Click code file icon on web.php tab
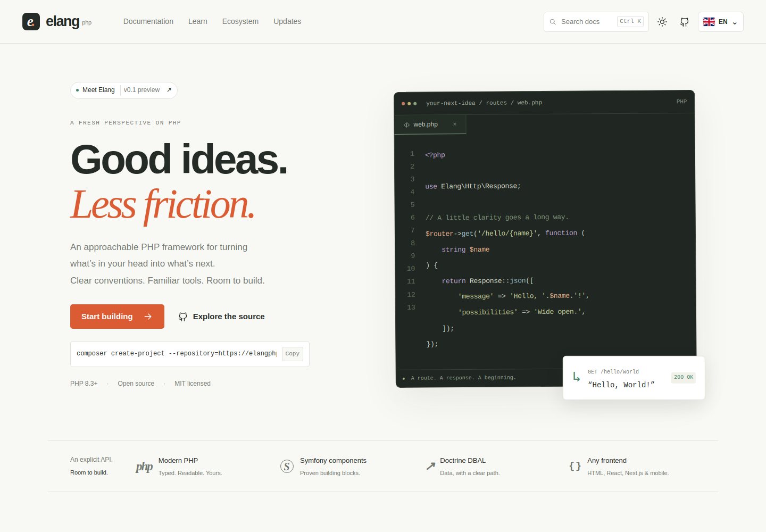This screenshot has height=532, width=766. click(x=406, y=124)
